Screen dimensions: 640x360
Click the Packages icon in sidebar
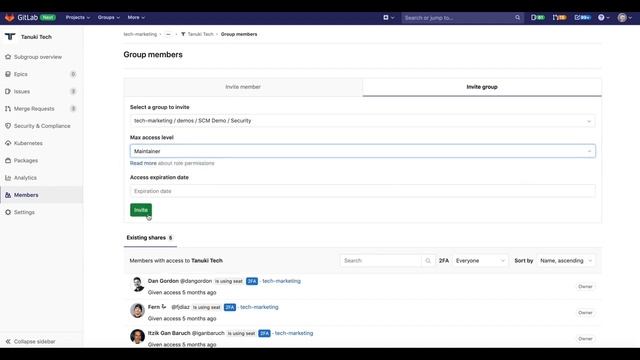coord(8,160)
